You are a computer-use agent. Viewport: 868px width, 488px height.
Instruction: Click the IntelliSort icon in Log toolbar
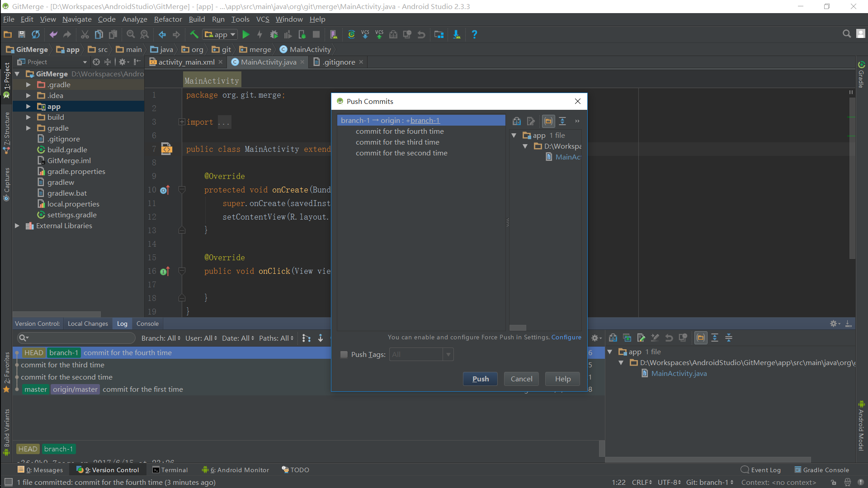click(307, 338)
